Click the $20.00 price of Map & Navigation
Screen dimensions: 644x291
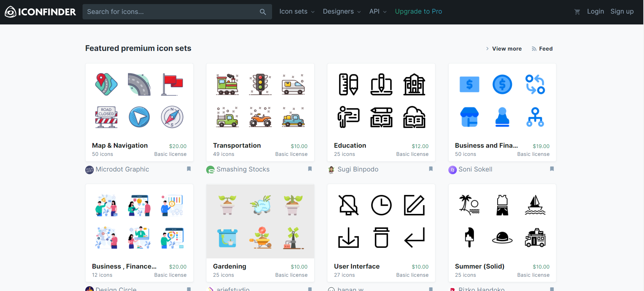178,146
